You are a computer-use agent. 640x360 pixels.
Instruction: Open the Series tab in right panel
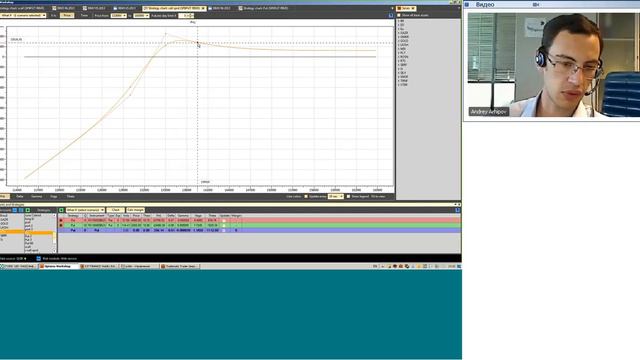[x=406, y=8]
